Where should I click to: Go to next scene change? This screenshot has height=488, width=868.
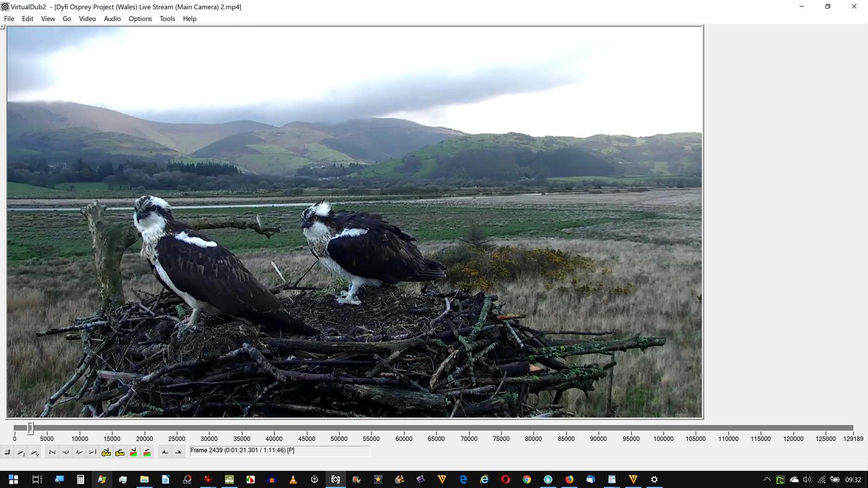click(147, 452)
